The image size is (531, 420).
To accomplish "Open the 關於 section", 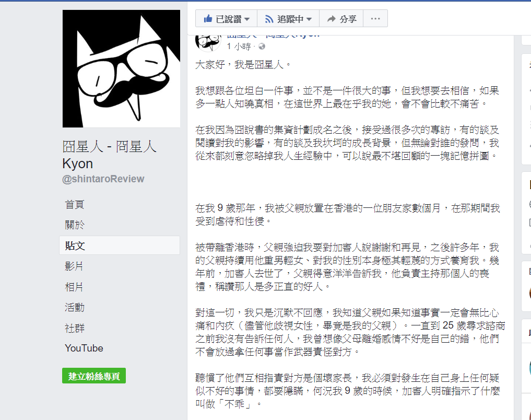I will click(x=75, y=225).
